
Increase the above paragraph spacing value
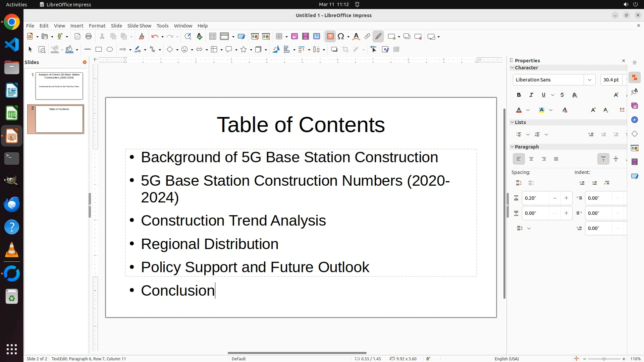(566, 198)
